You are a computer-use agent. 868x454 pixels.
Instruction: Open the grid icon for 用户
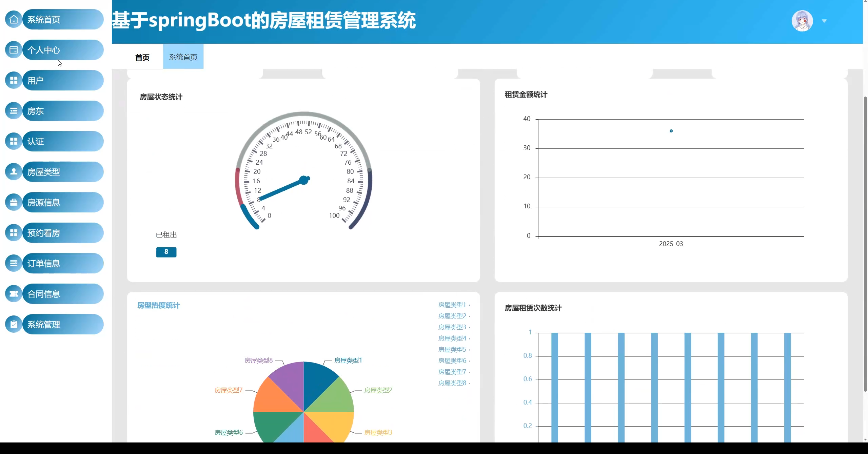point(14,80)
